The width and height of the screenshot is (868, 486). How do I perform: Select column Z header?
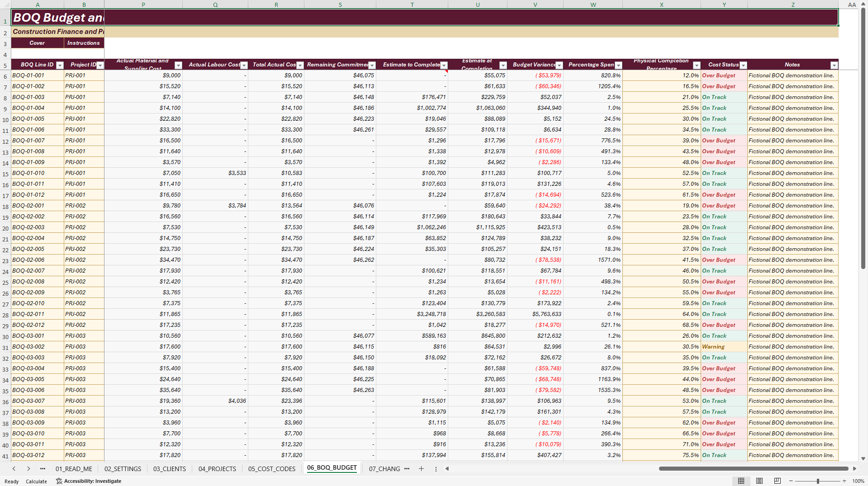coord(793,5)
